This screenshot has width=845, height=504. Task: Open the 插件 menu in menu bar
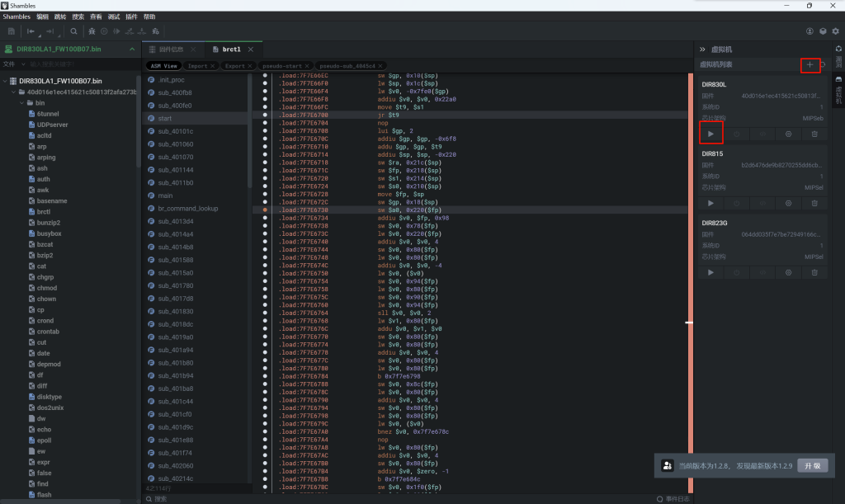131,16
